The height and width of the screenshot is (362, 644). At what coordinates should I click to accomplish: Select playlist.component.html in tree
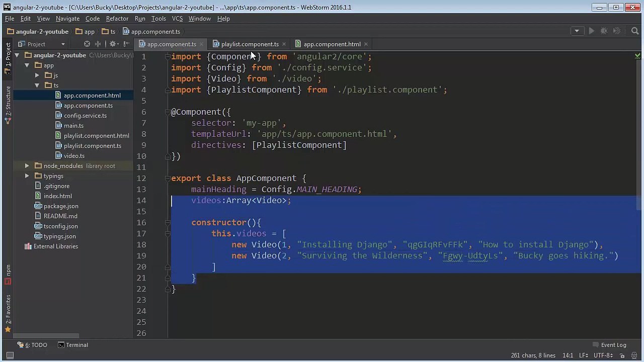click(96, 136)
